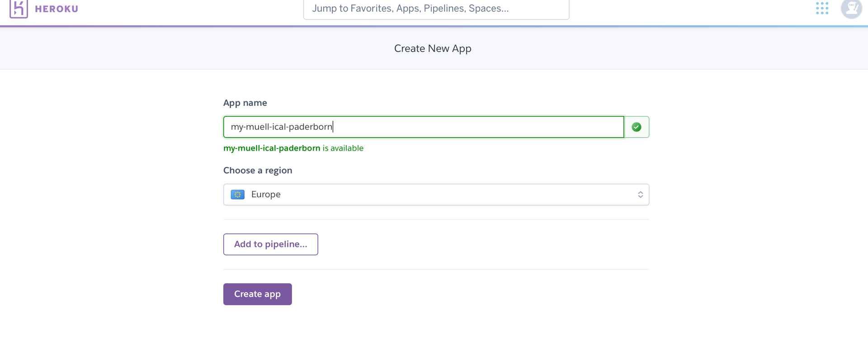Click the Heroku logo icon
The image size is (868, 342).
(19, 9)
